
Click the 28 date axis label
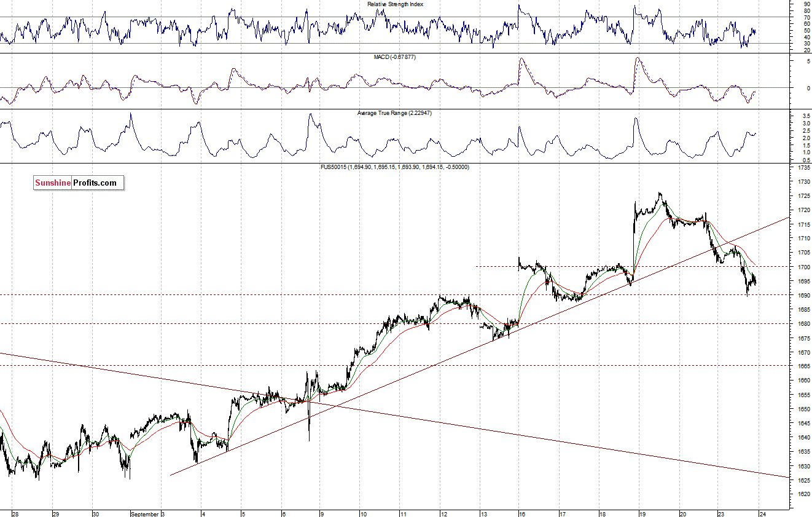click(x=15, y=513)
